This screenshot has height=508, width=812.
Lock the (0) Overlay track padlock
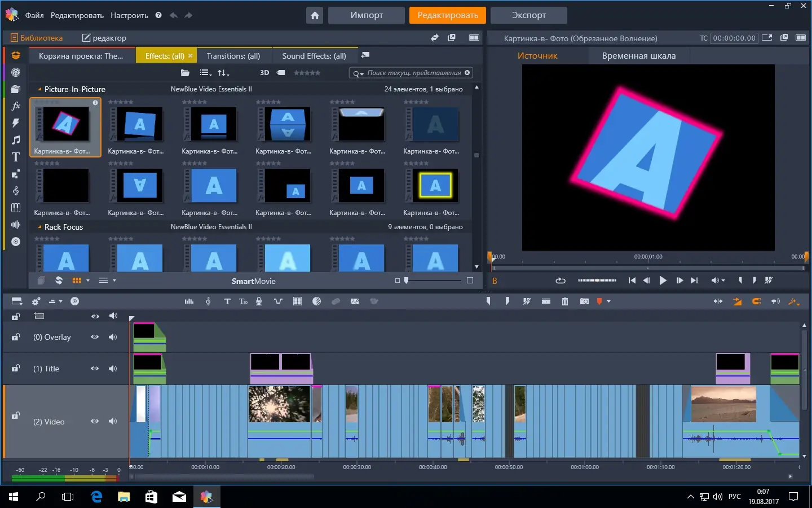[15, 337]
